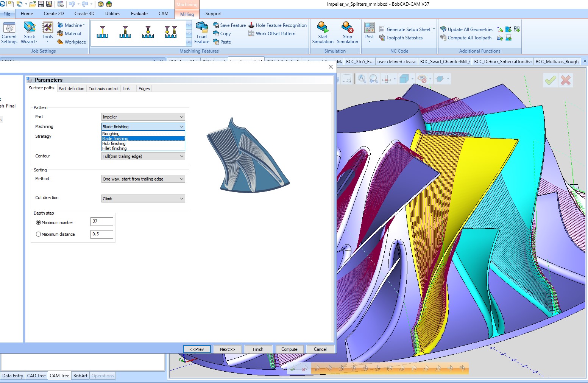The width and height of the screenshot is (588, 383).
Task: Open Hole Feature Recognition
Action: 278,25
